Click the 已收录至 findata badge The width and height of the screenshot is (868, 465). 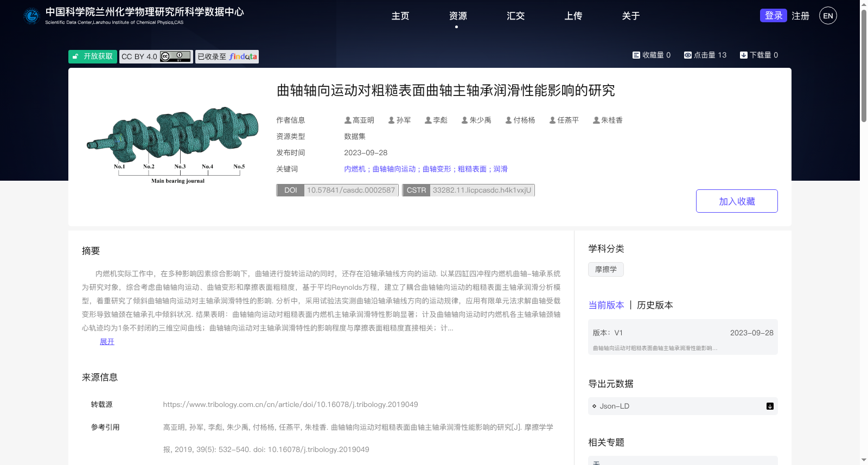point(227,56)
